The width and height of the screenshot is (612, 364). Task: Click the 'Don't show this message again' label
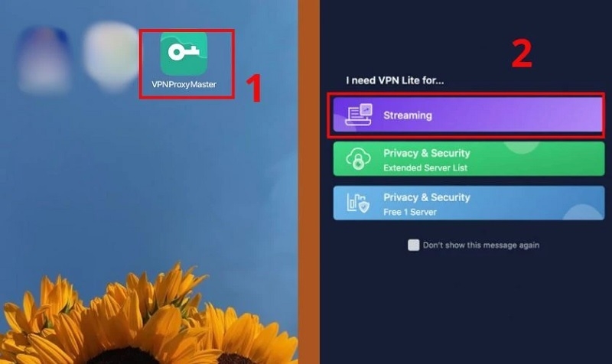coord(481,245)
